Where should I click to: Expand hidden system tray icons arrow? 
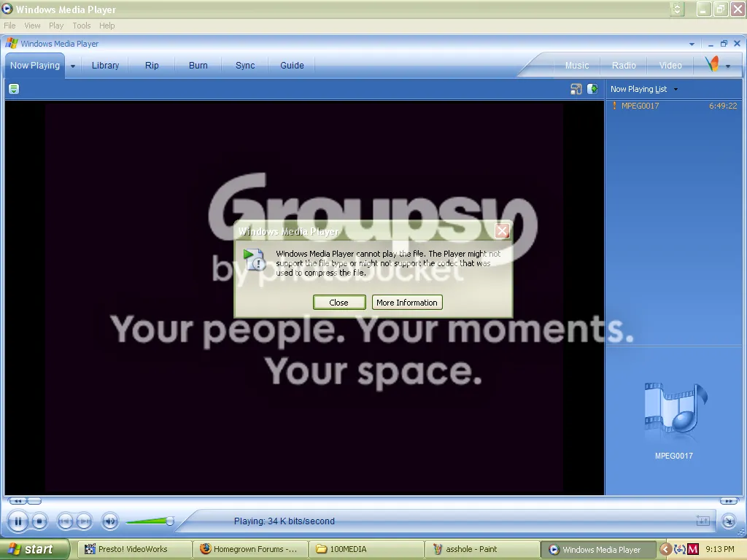click(x=665, y=549)
